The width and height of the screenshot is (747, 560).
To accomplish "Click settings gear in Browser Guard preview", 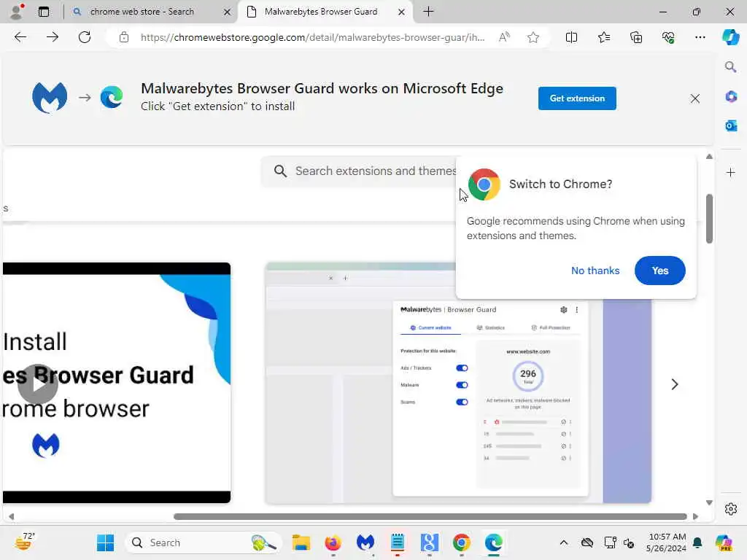I will [x=564, y=309].
